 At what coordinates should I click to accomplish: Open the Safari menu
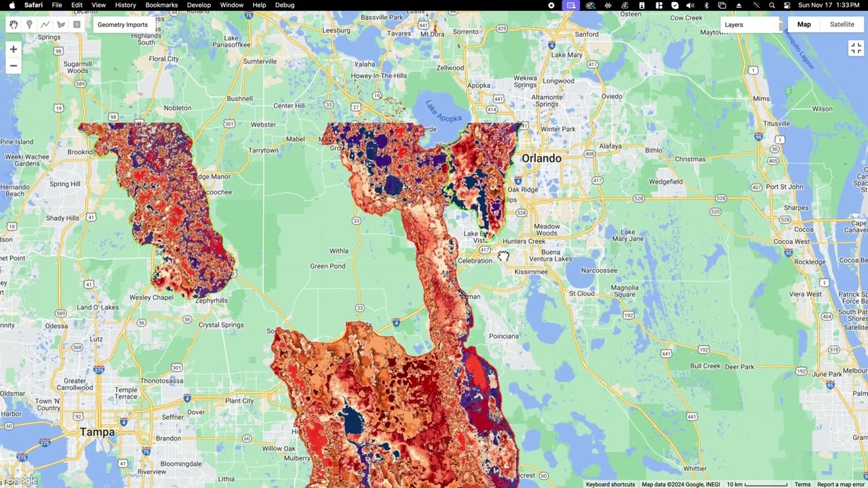[33, 5]
